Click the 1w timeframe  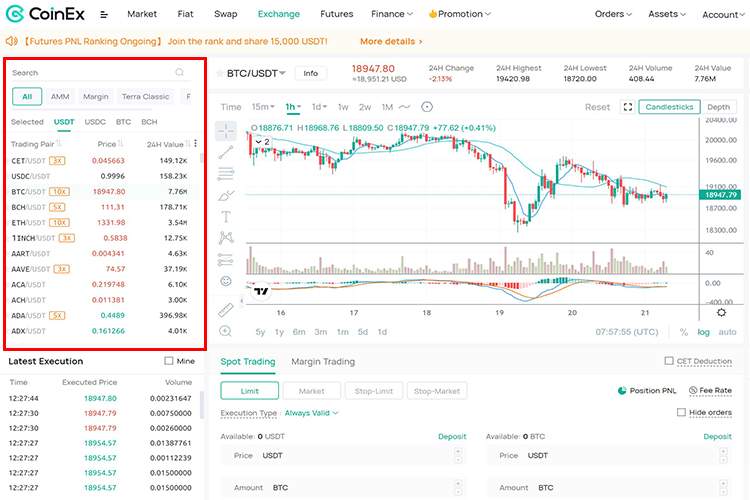tap(343, 107)
